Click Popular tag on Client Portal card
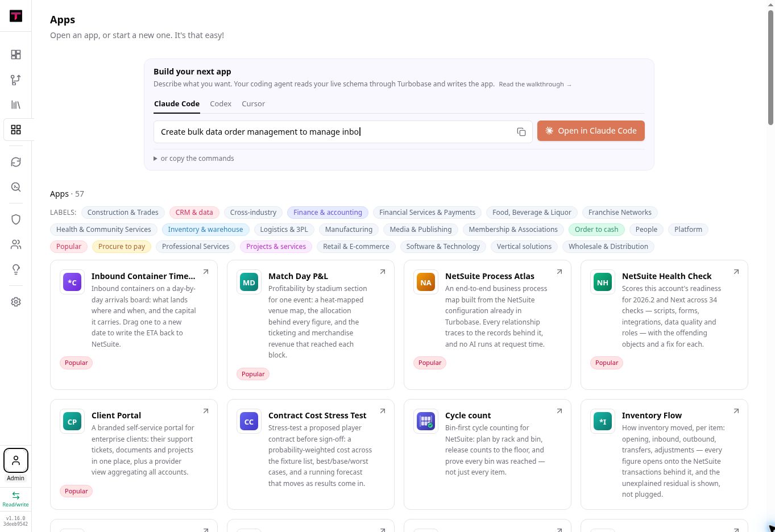This screenshot has height=532, width=775. (x=76, y=491)
